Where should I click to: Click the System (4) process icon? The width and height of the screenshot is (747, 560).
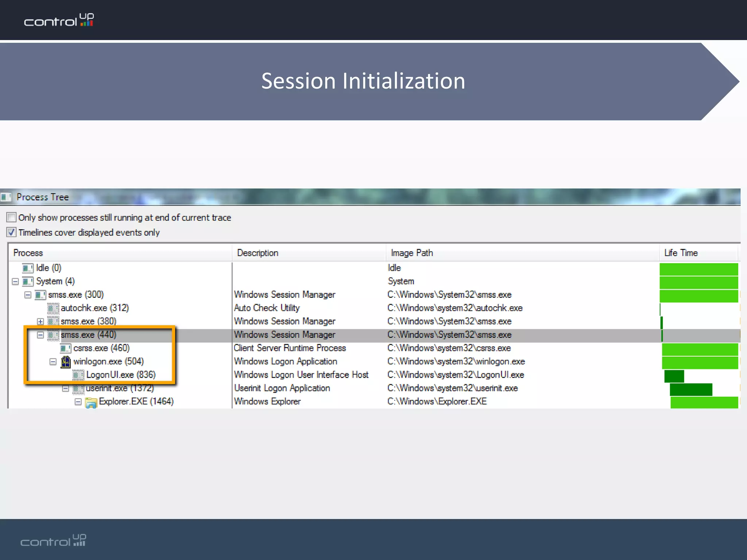pyautogui.click(x=28, y=281)
